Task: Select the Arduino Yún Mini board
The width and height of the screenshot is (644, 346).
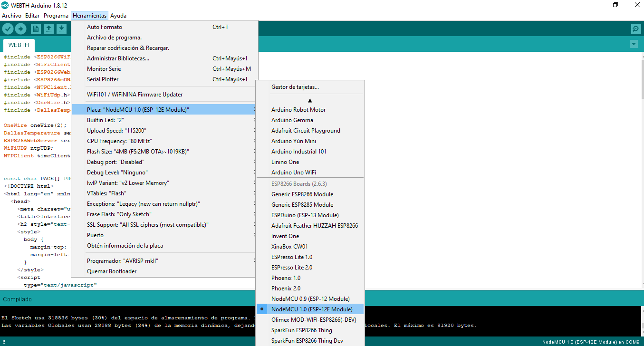Action: click(310, 141)
